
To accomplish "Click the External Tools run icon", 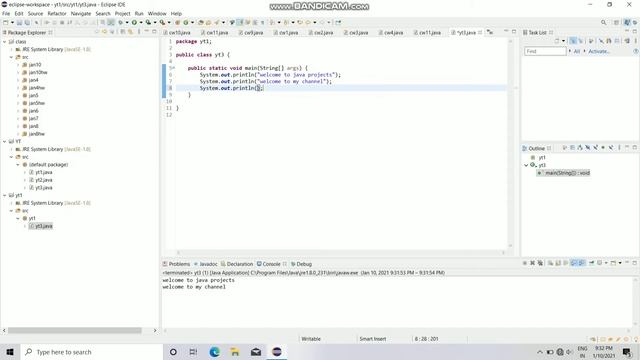I will point(162,22).
